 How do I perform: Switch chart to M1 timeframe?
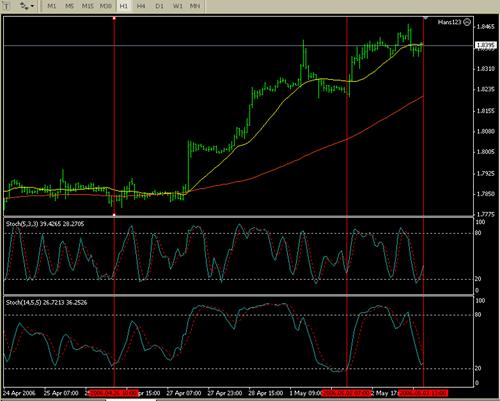(x=52, y=6)
